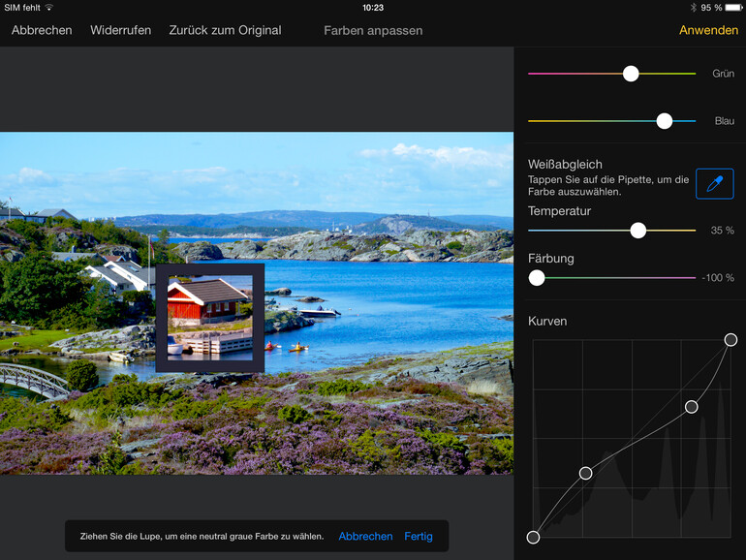Tap the Blau slider knob
The height and width of the screenshot is (560, 746).
pos(665,121)
